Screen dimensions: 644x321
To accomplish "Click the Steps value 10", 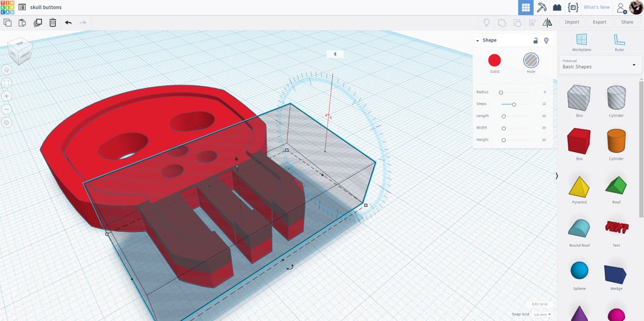I will coord(544,104).
